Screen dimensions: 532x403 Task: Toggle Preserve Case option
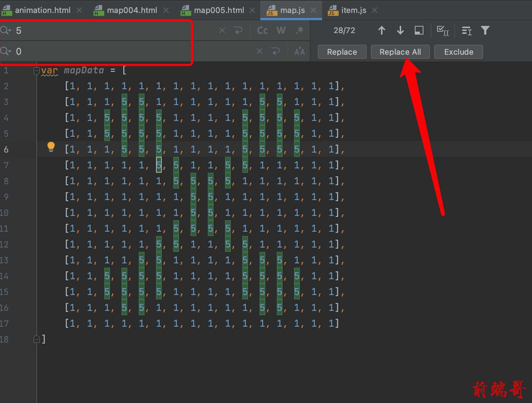point(299,51)
